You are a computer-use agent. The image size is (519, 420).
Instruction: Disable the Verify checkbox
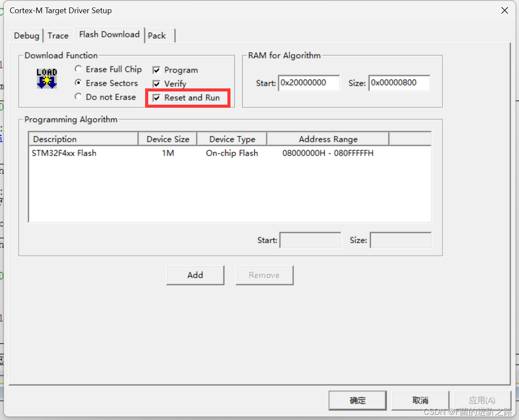[157, 84]
